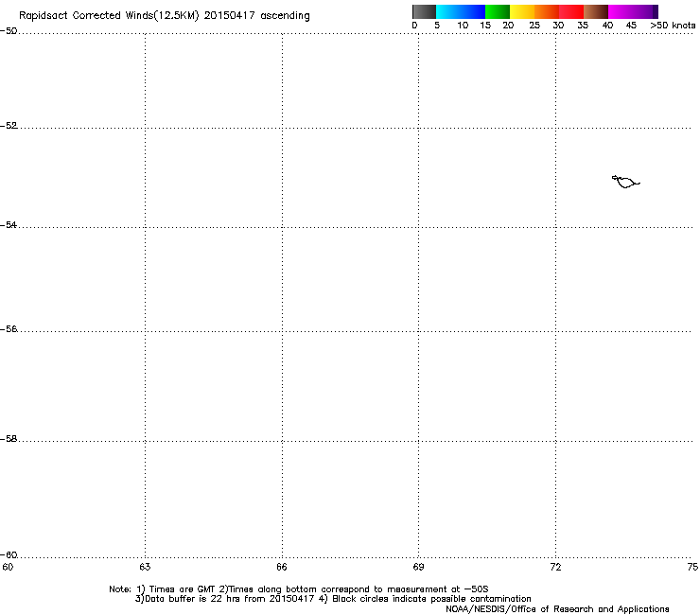
Task: Click the island outline on the map
Action: (x=625, y=182)
